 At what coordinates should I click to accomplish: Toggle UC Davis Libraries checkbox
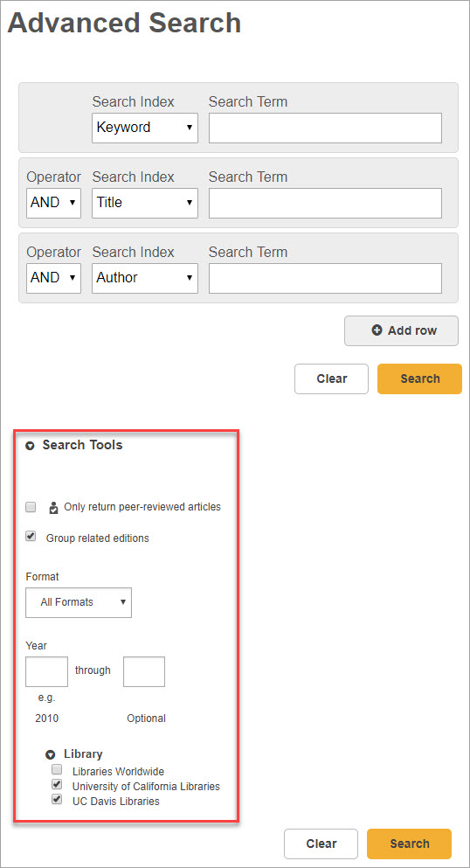[57, 799]
